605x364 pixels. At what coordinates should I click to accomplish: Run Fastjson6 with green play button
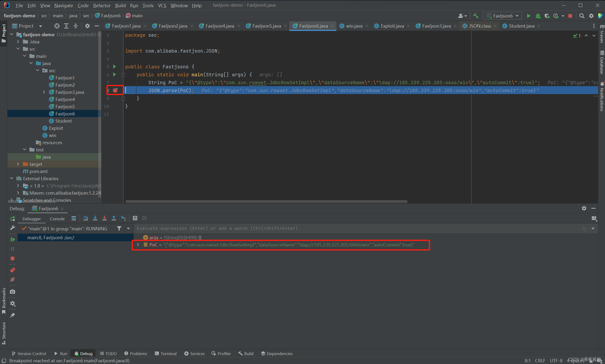[529, 16]
